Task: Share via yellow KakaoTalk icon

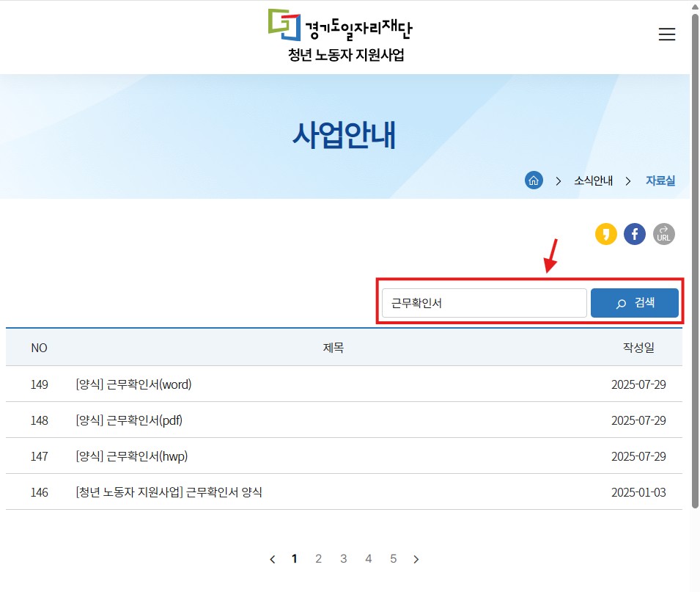Action: tap(605, 234)
